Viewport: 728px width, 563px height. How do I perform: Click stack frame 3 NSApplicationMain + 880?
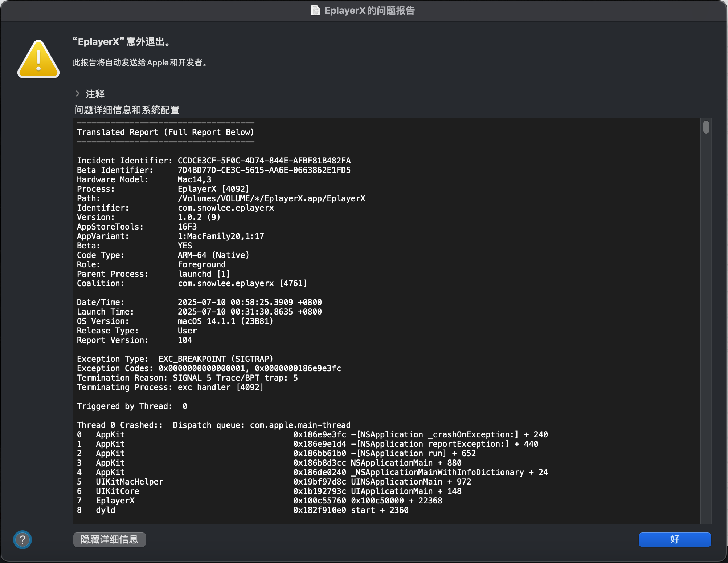tap(269, 463)
